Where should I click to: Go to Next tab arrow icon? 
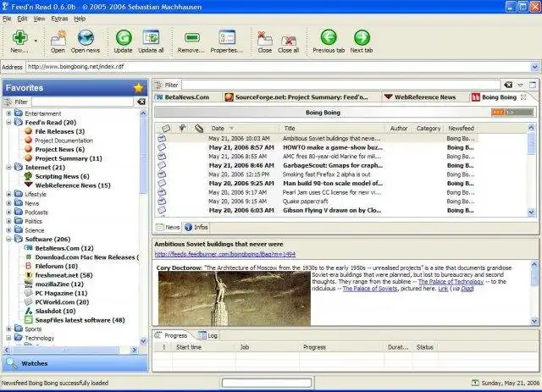[362, 38]
